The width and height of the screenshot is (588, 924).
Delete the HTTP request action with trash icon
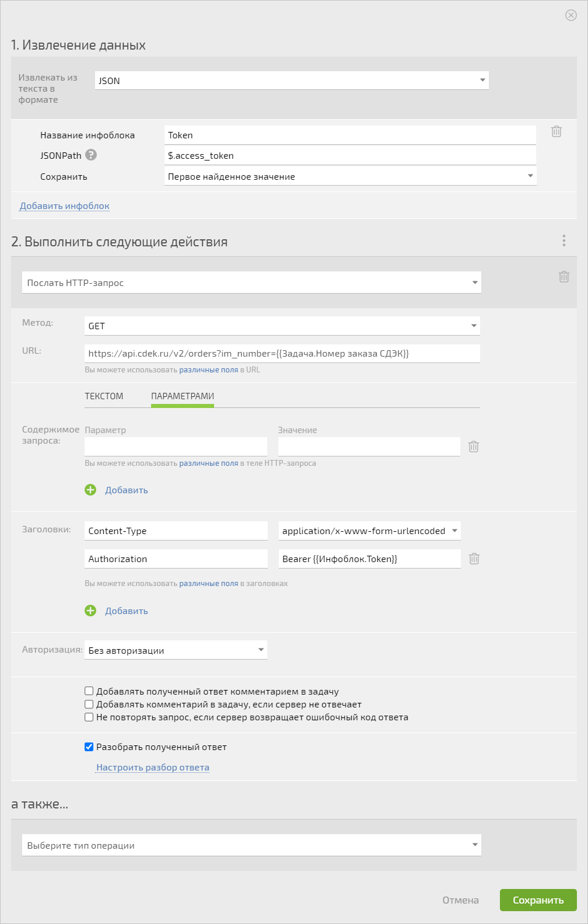564,277
